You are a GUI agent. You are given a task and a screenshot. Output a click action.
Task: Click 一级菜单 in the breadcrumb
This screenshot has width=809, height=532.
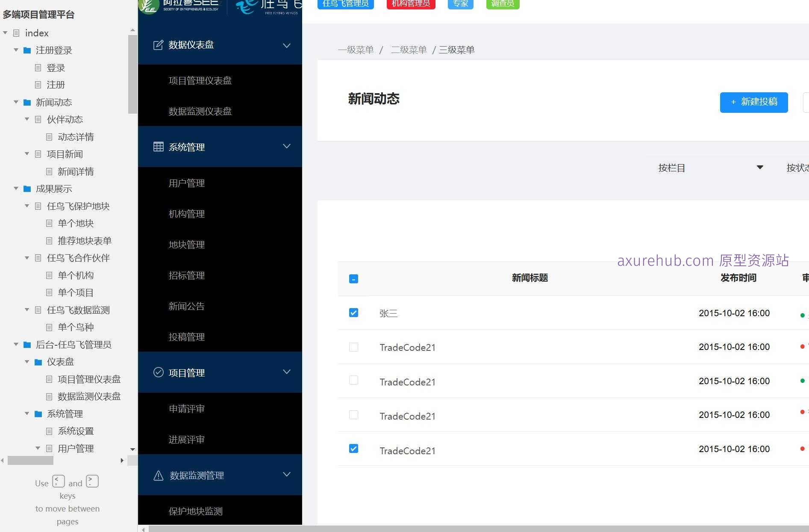[356, 50]
